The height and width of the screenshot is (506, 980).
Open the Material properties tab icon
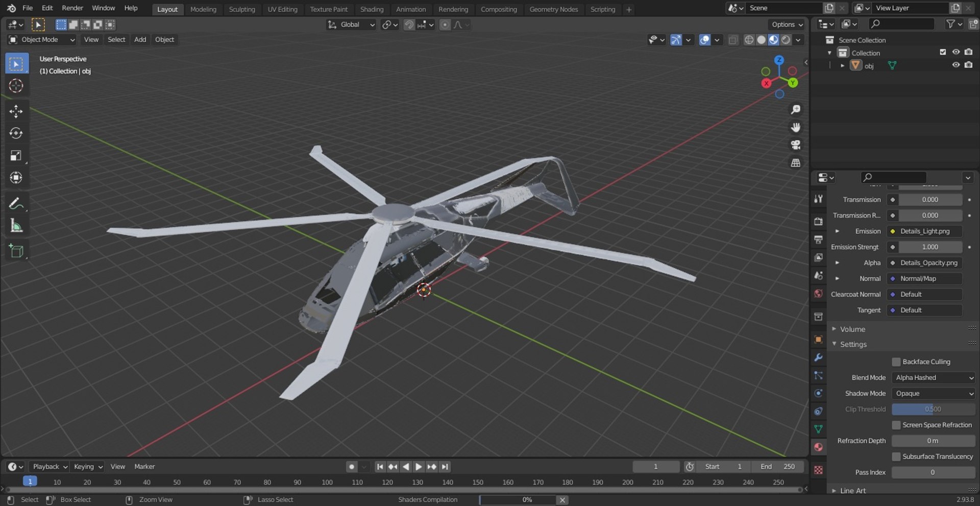click(818, 447)
